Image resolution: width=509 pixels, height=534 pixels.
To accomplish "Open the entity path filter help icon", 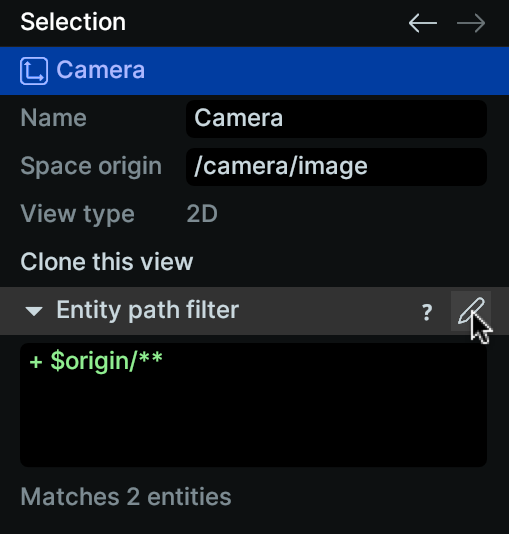I will 427,312.
